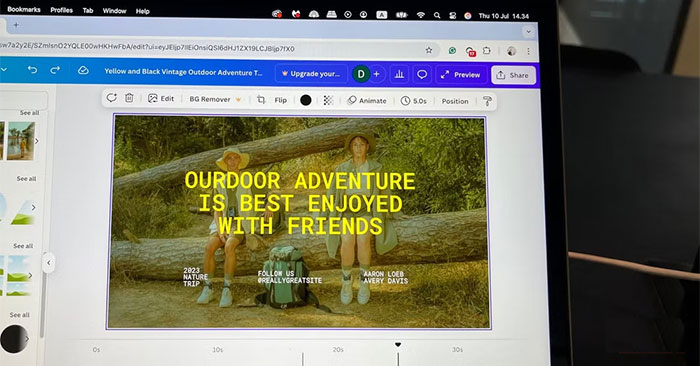Open the Bookmarks menu
This screenshot has width=700, height=366.
point(24,9)
